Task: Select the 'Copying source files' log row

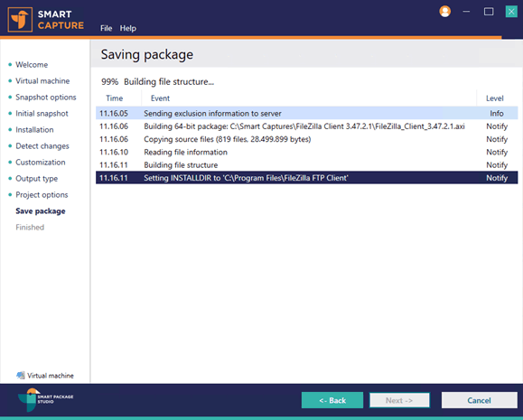Action: point(307,139)
